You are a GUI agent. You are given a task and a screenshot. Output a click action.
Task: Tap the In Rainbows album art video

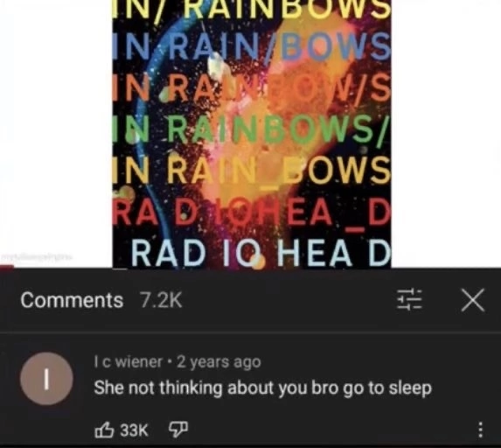pyautogui.click(x=252, y=134)
